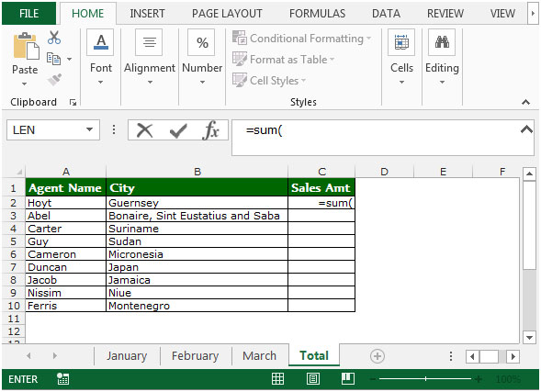The image size is (541, 392).
Task: Open the Insert Function fx icon
Action: (211, 130)
